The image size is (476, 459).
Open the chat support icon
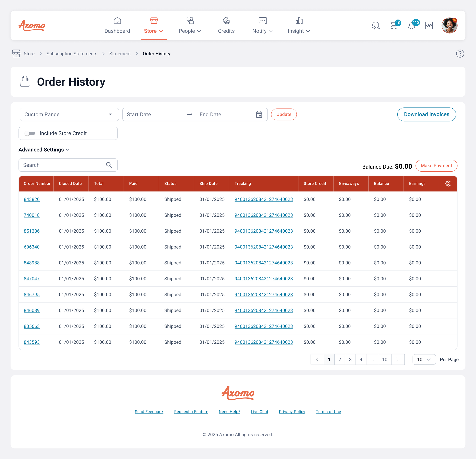[376, 26]
